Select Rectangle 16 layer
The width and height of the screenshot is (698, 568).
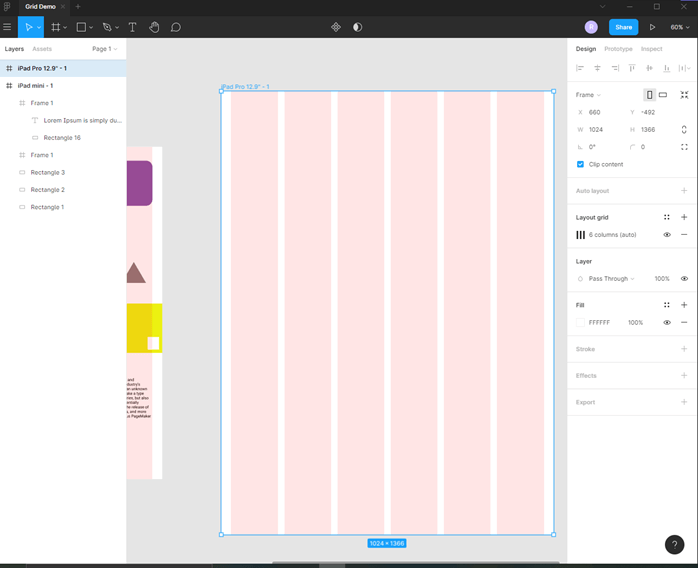point(63,138)
